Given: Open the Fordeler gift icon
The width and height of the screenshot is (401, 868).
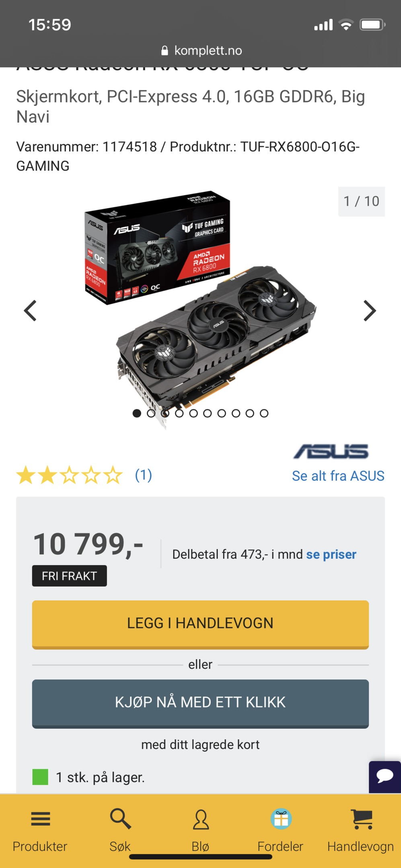Looking at the screenshot, I should coord(281,819).
